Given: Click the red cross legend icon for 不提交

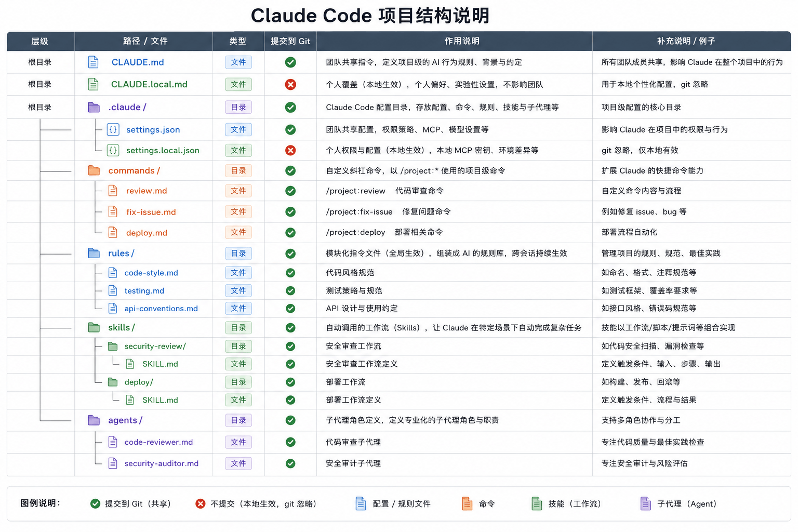Looking at the screenshot, I should point(200,503).
